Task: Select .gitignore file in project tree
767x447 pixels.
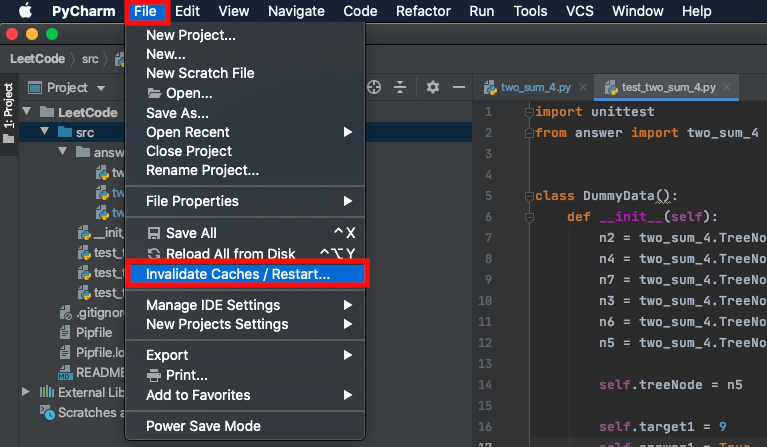Action: tap(91, 313)
